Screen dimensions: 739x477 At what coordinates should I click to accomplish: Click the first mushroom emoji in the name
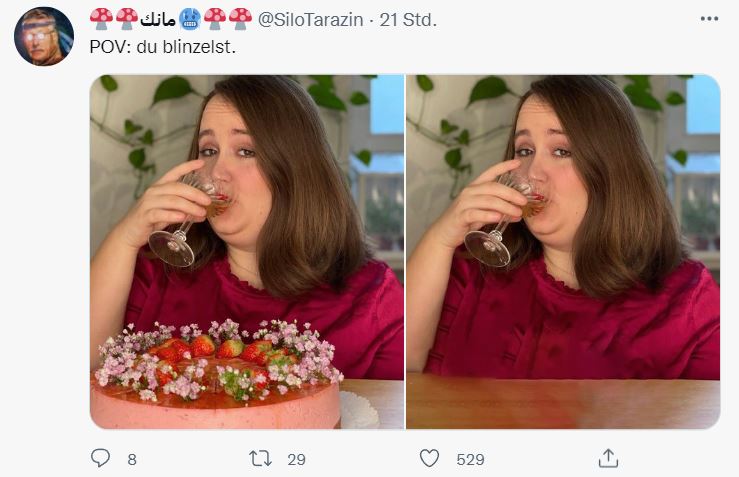pos(100,19)
